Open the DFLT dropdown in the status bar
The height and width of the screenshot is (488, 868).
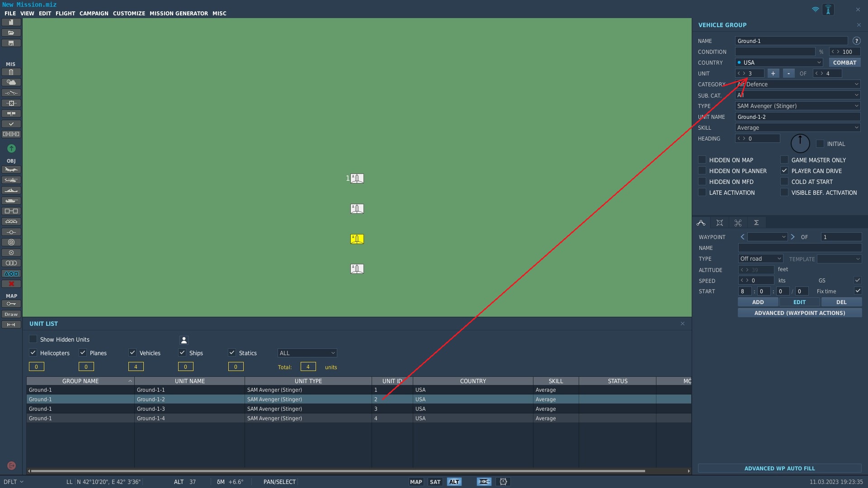click(13, 482)
